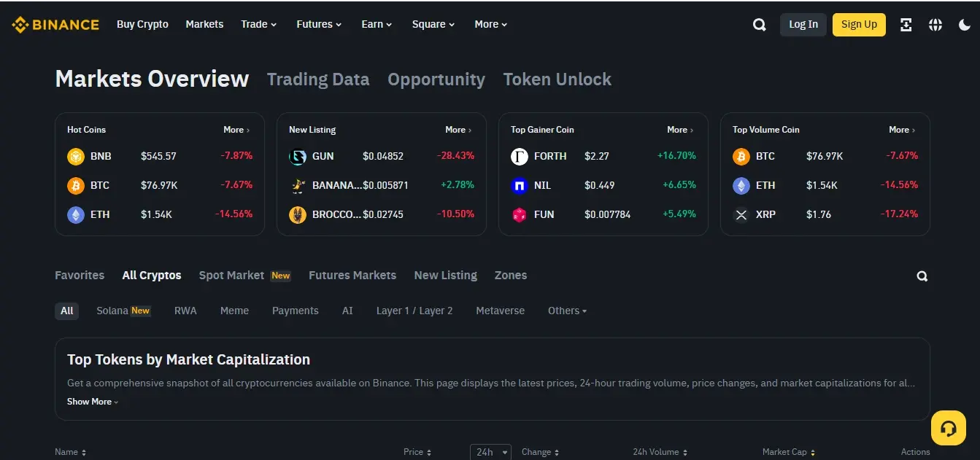Viewport: 980px width, 460px height.
Task: Click the Binance logo in the header
Action: [x=55, y=25]
